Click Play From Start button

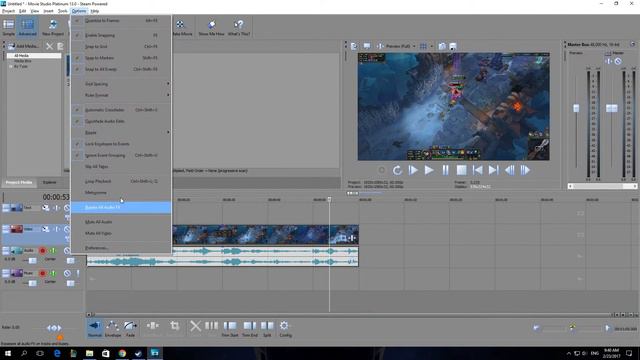click(x=413, y=170)
